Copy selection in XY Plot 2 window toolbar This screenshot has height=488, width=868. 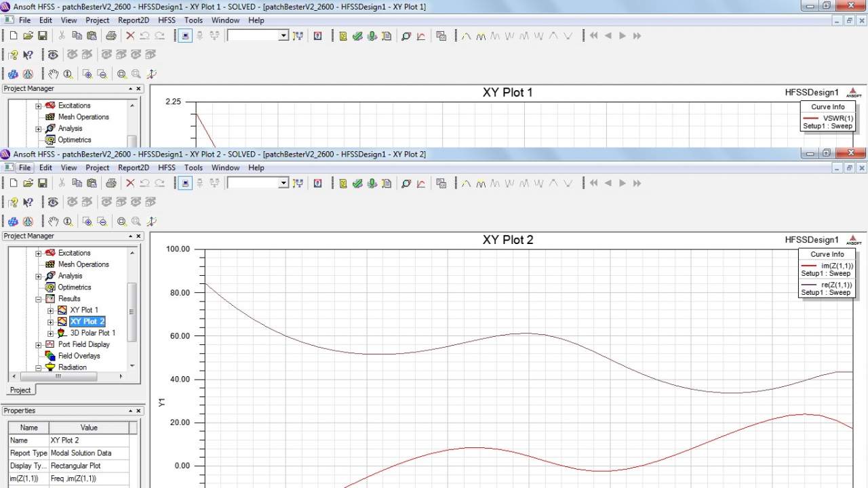point(77,183)
